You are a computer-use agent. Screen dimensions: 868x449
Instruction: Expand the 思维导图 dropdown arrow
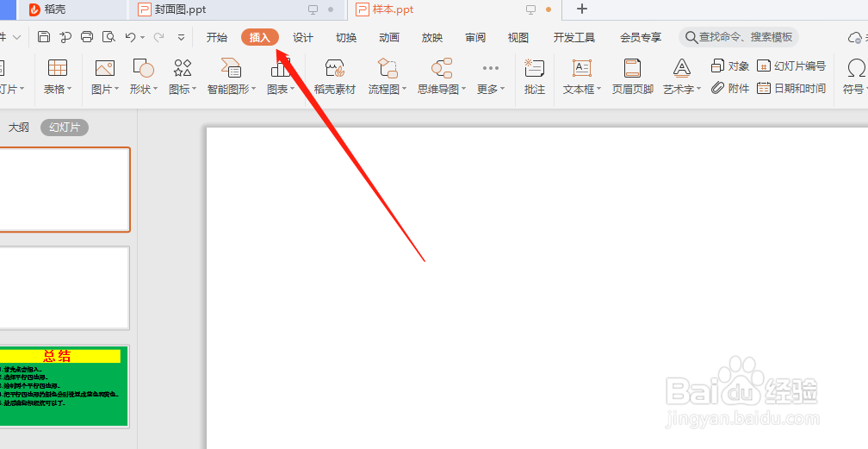coord(464,90)
